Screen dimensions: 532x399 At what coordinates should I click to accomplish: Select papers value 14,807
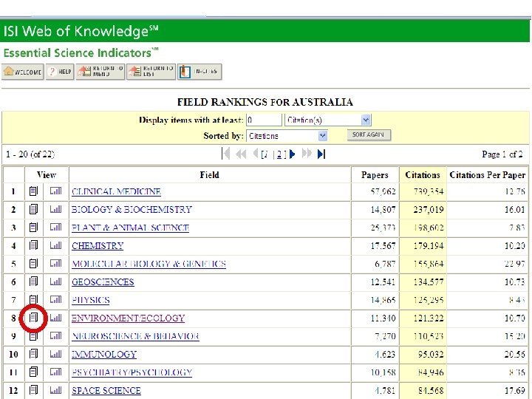[383, 210]
